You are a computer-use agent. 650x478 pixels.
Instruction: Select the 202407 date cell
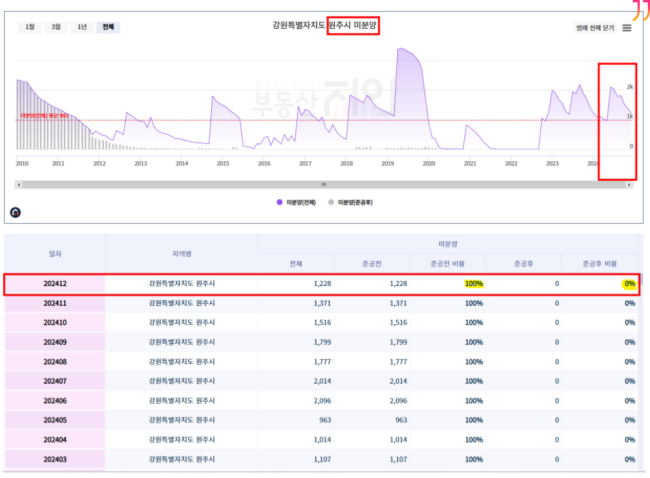(55, 381)
